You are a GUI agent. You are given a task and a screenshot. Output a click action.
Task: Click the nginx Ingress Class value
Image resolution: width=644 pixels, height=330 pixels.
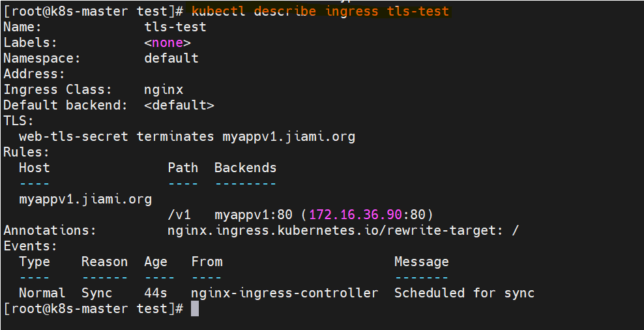[164, 89]
